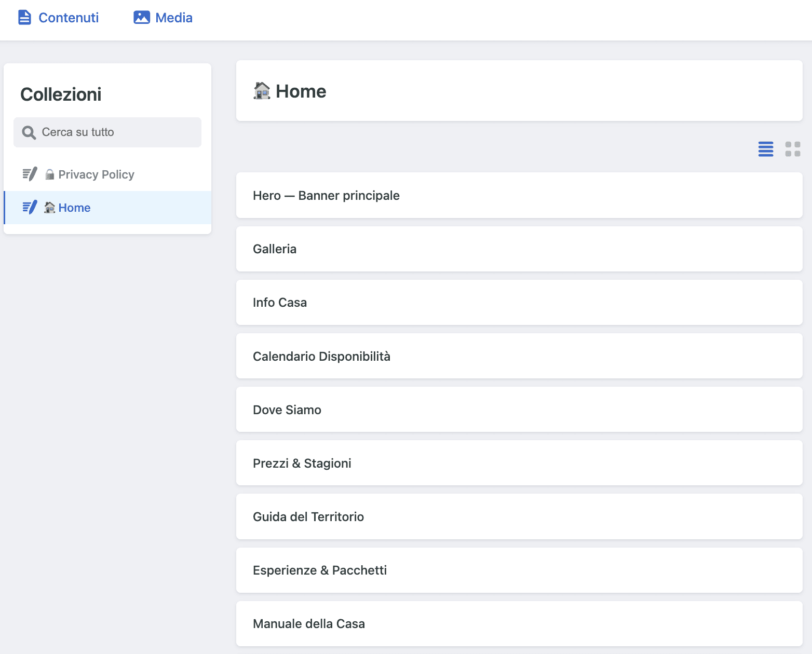This screenshot has height=654, width=812.
Task: Open the Calendario Disponibilità entry
Action: tap(519, 356)
